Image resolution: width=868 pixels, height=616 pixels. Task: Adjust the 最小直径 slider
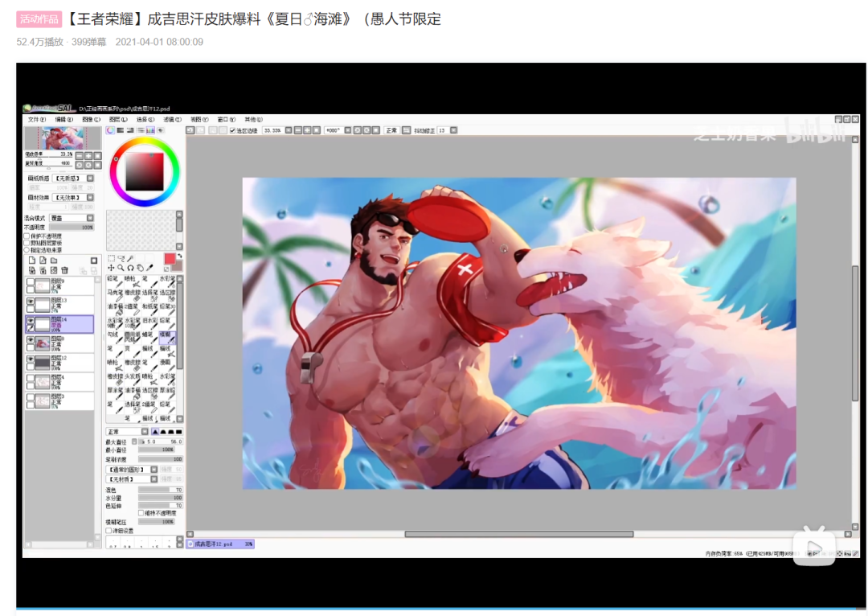(156, 450)
